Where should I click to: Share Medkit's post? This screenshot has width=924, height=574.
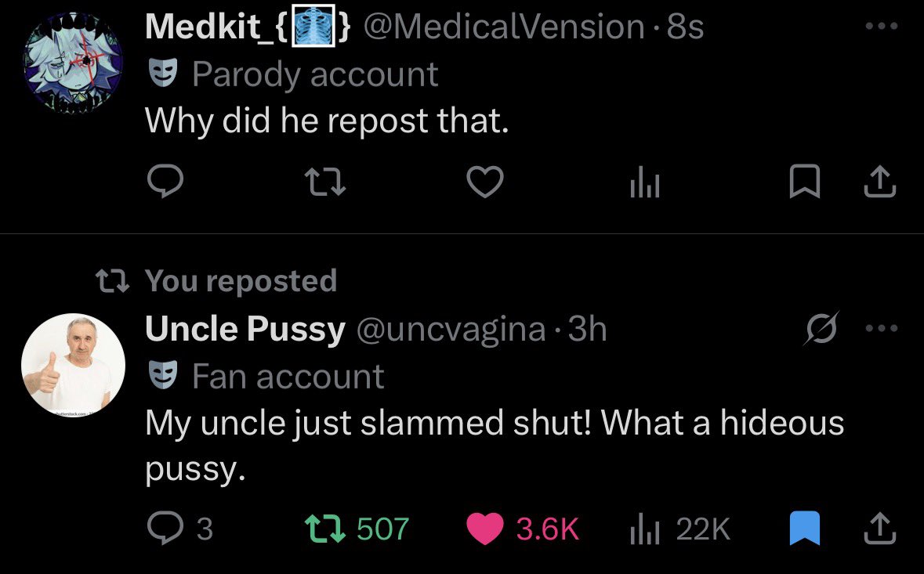(x=880, y=182)
